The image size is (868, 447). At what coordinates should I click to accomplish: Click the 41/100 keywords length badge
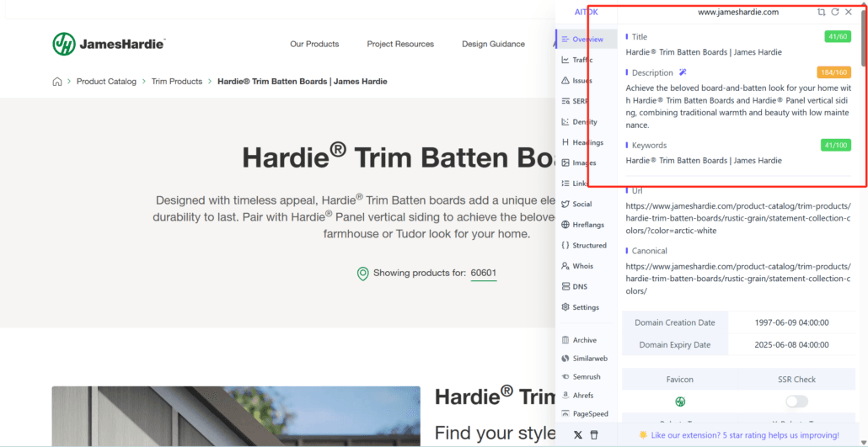tap(836, 145)
